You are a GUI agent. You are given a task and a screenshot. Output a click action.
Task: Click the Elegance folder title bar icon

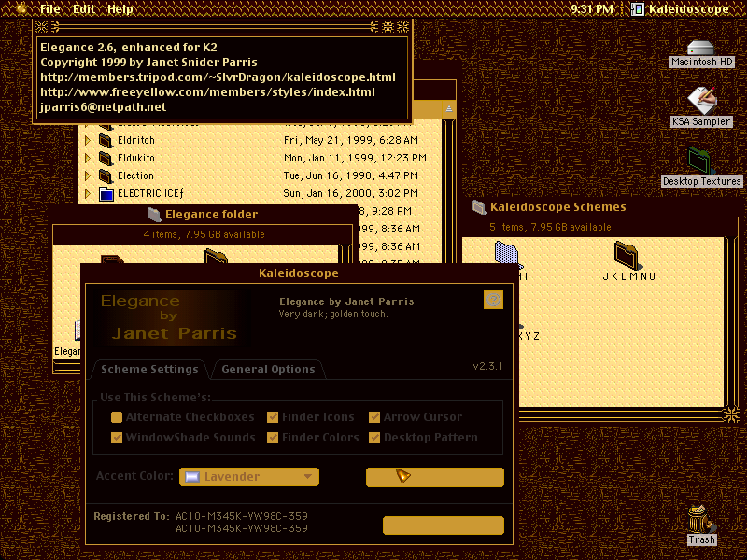pyautogui.click(x=154, y=215)
